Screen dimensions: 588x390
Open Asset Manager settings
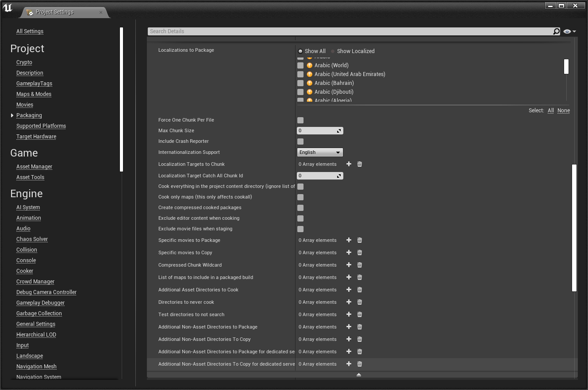pyautogui.click(x=34, y=167)
